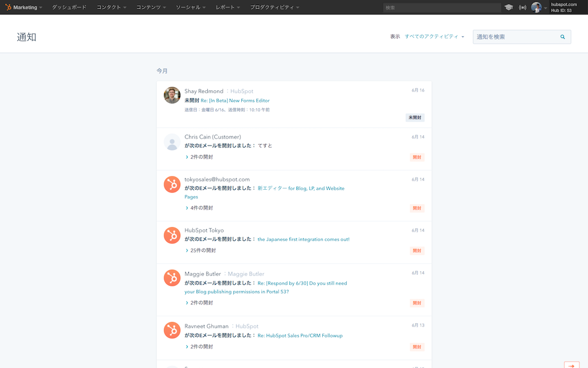This screenshot has height=368, width=588.
Task: Click the 開封 badge on HubSpot Tokyo row
Action: click(417, 251)
